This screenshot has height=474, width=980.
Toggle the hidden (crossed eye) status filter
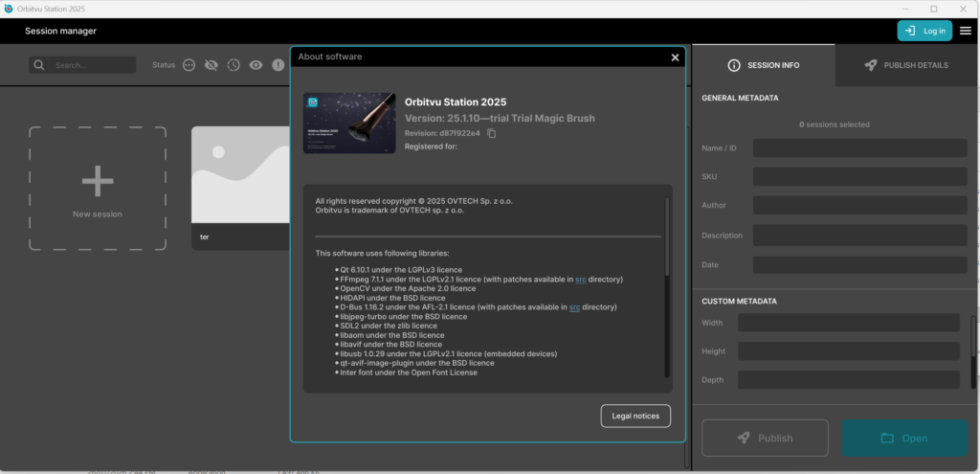(212, 65)
